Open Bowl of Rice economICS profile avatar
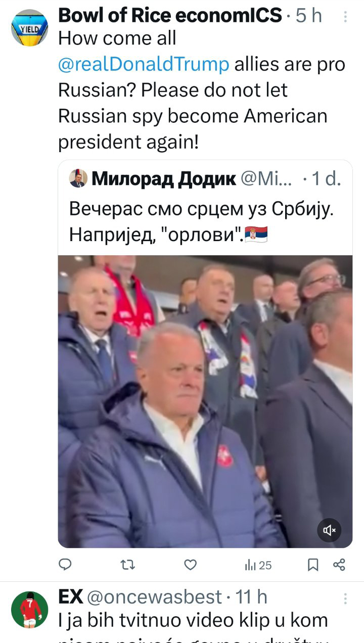This screenshot has width=364, height=643. pos(30,28)
